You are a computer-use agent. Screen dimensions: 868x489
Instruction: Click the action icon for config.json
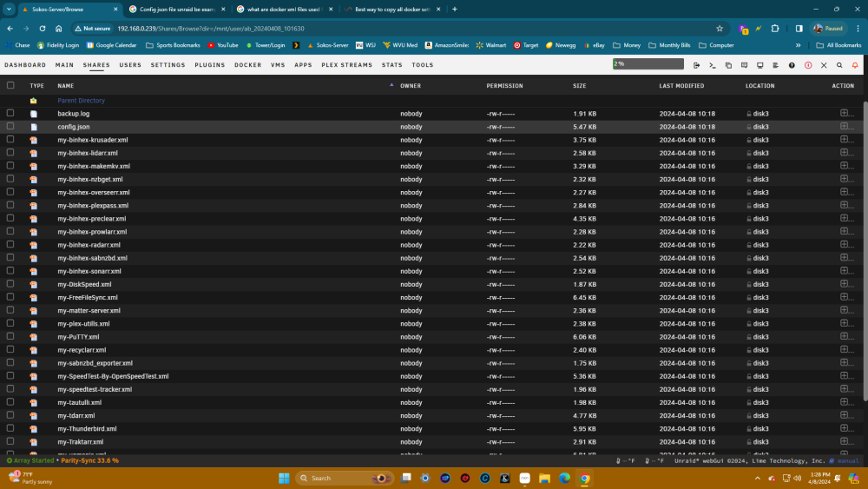tap(845, 127)
